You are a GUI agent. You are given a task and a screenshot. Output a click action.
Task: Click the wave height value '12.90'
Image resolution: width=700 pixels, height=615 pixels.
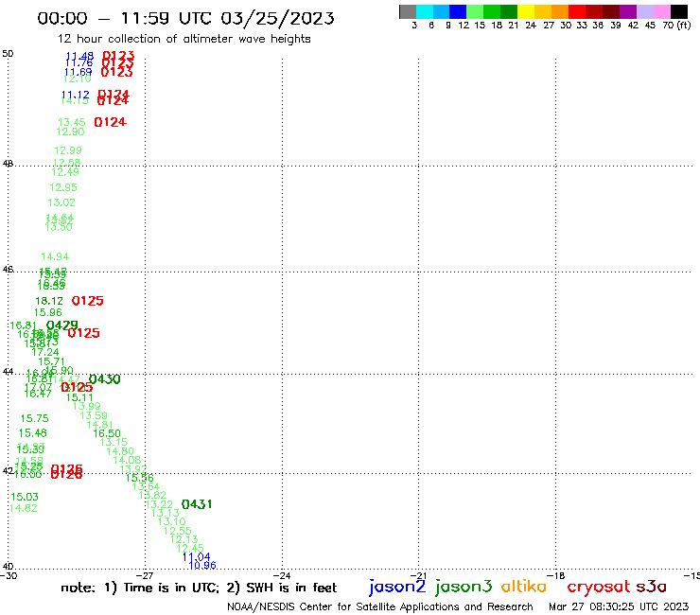70,132
